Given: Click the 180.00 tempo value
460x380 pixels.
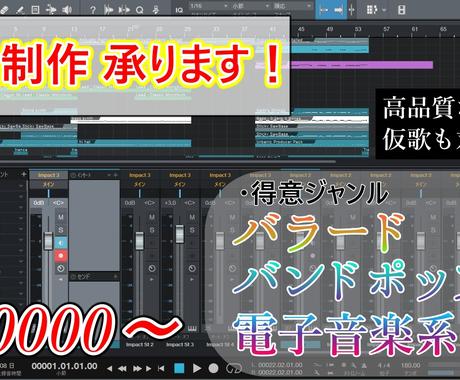Looking at the screenshot, I should [x=410, y=366].
